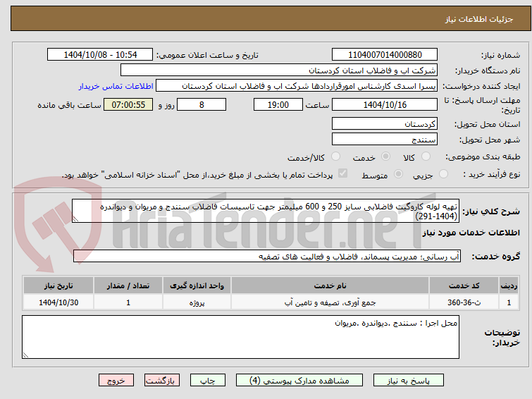Select the خدمت radio button
The image size is (532, 399).
pos(385,156)
